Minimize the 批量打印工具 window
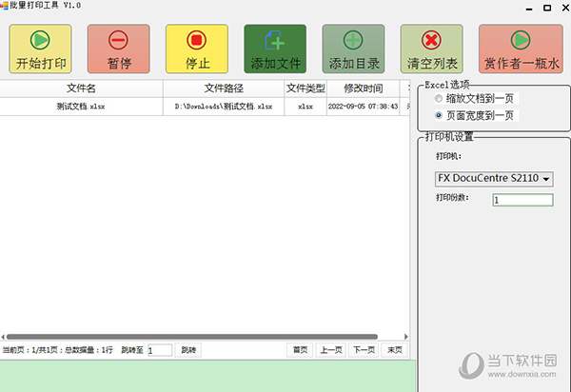Image resolution: width=571 pixels, height=392 pixels. point(529,8)
